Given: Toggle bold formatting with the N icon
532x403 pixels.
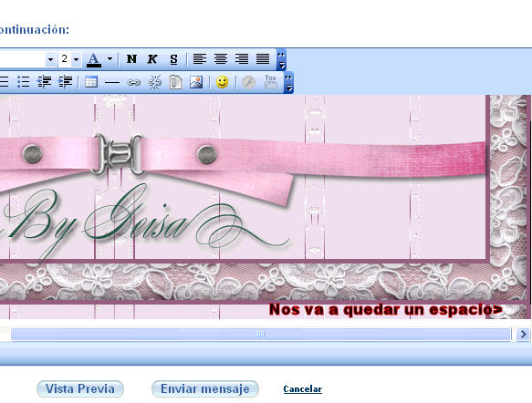Looking at the screenshot, I should (x=131, y=59).
